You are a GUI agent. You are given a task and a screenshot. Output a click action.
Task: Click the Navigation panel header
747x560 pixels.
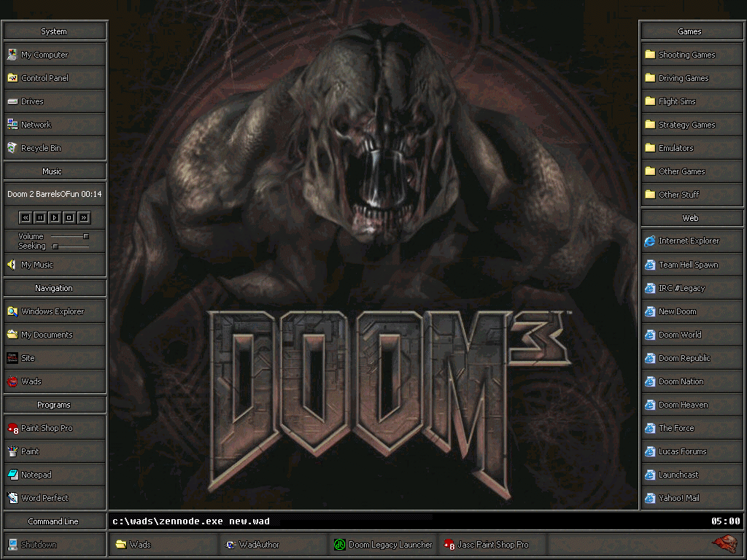pyautogui.click(x=55, y=288)
